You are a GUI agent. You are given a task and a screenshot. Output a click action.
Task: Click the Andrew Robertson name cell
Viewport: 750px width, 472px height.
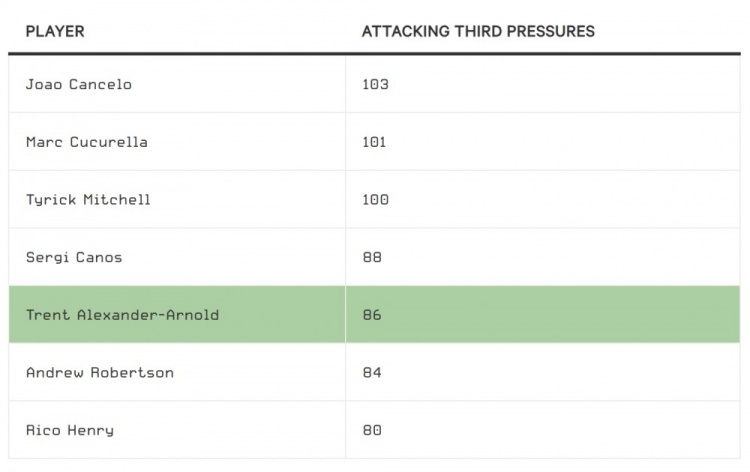click(177, 373)
